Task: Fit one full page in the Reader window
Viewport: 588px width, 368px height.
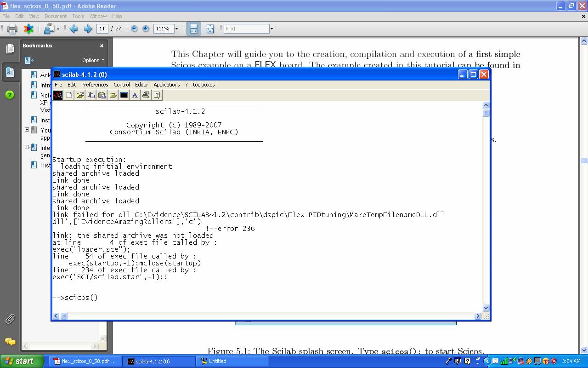Action: 210,29
